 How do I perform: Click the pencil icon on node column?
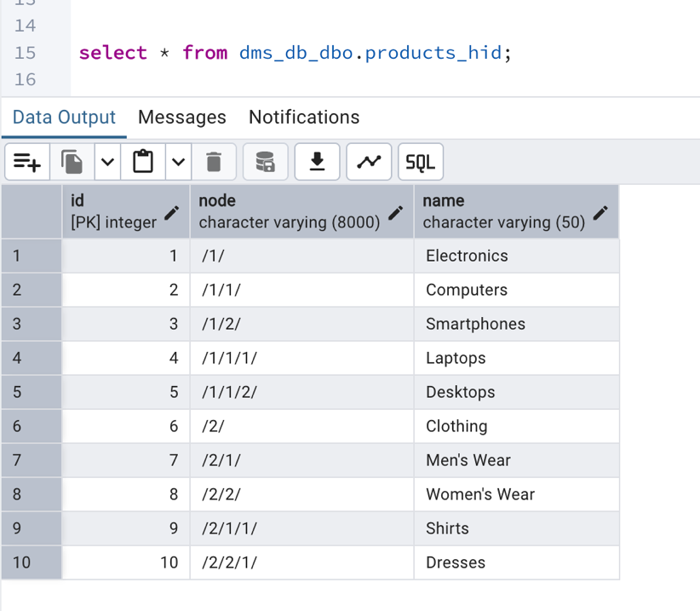396,212
